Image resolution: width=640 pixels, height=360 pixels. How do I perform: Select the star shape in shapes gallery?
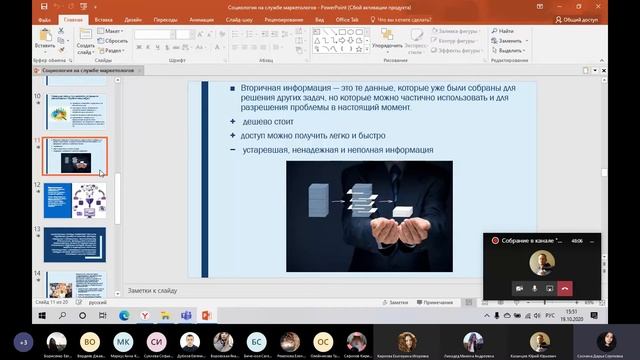coord(359,49)
